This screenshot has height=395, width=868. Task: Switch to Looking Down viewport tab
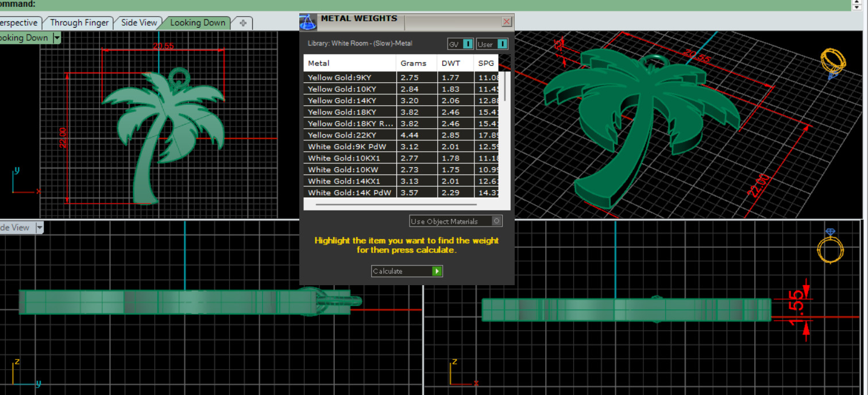tap(197, 23)
